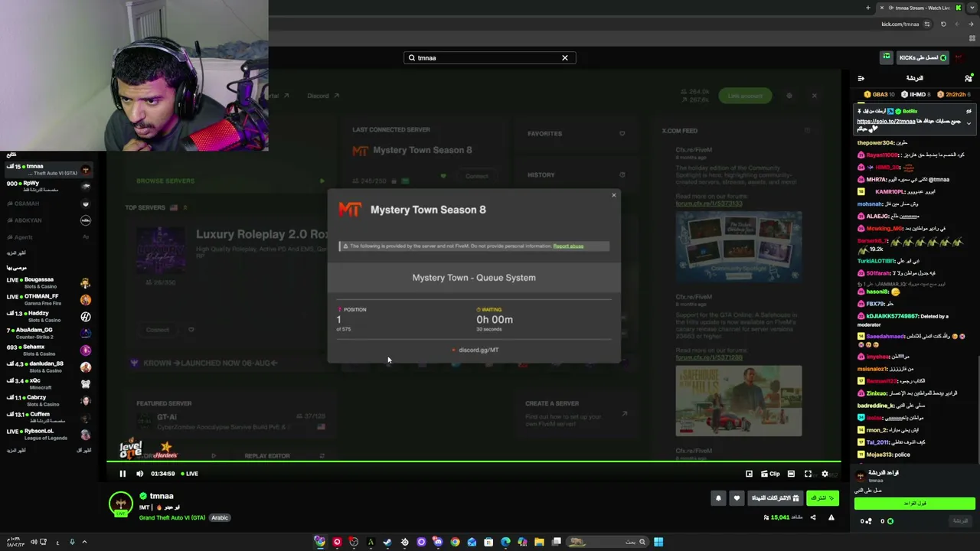The image size is (980, 551).
Task: Open Google Chrome from taskbar
Action: pyautogui.click(x=455, y=543)
